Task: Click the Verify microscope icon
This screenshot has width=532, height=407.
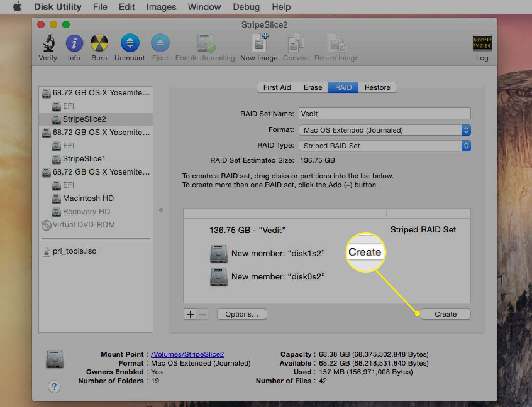Action: (x=48, y=43)
